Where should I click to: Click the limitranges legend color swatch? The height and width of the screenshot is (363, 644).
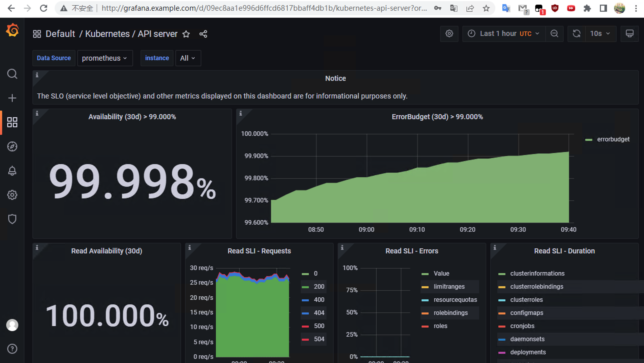[425, 287]
